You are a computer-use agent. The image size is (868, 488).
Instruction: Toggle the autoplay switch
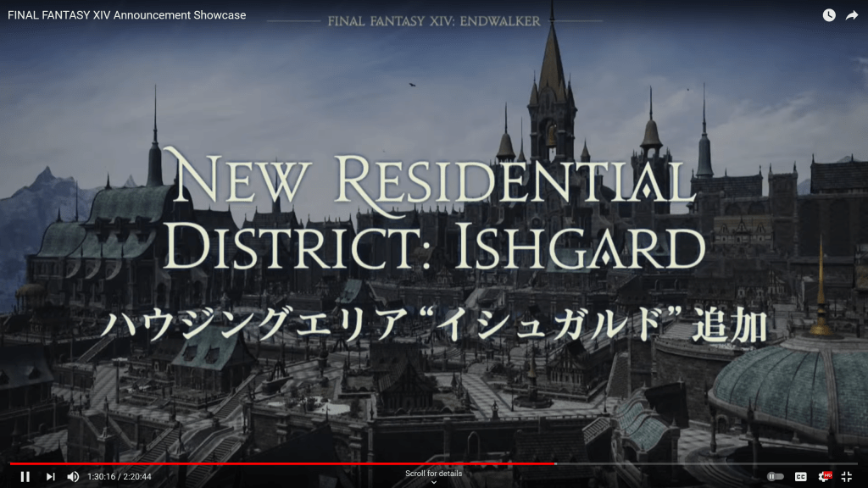(x=775, y=476)
